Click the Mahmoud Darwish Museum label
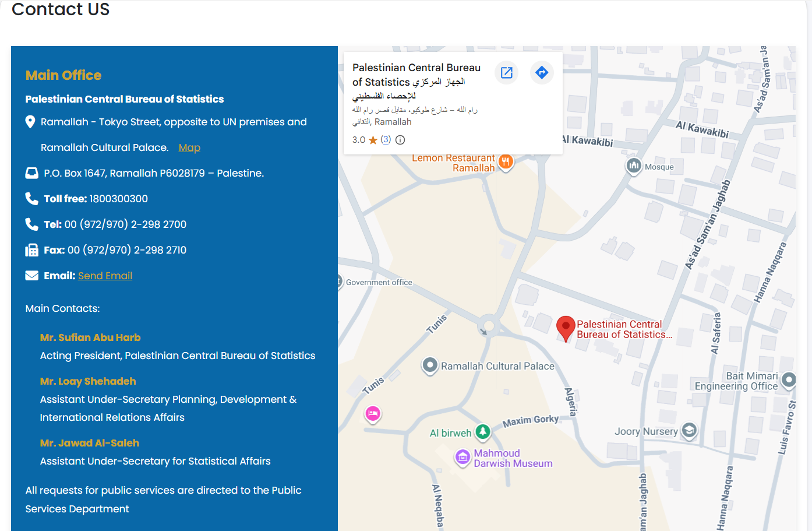 (513, 458)
